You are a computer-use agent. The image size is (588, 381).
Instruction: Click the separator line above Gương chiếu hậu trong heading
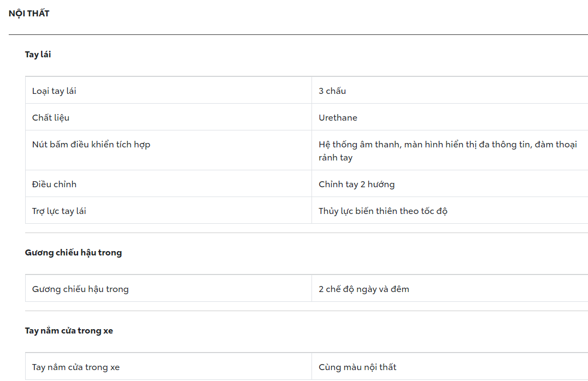pos(306,233)
